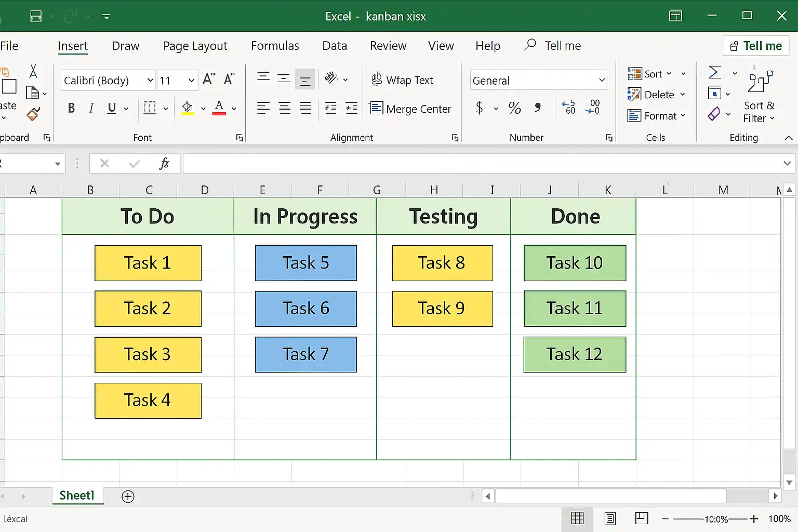Click the percent style icon
This screenshot has height=532, width=798.
point(514,108)
